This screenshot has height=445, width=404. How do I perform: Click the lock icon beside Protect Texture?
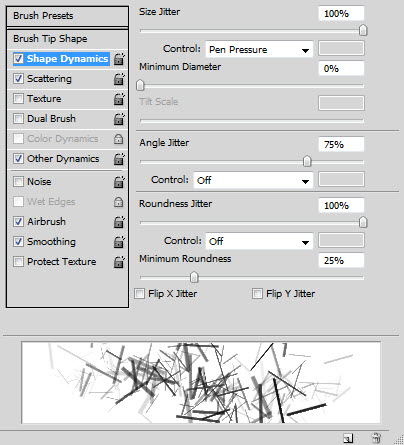pos(119,262)
